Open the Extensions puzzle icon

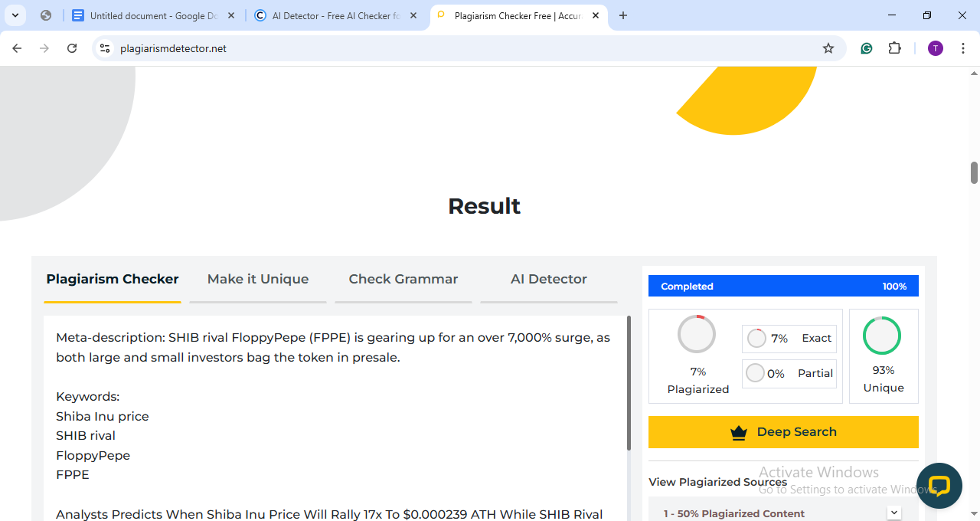894,48
